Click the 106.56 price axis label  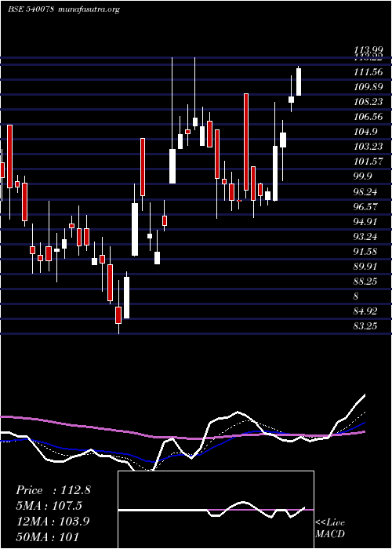tap(368, 117)
